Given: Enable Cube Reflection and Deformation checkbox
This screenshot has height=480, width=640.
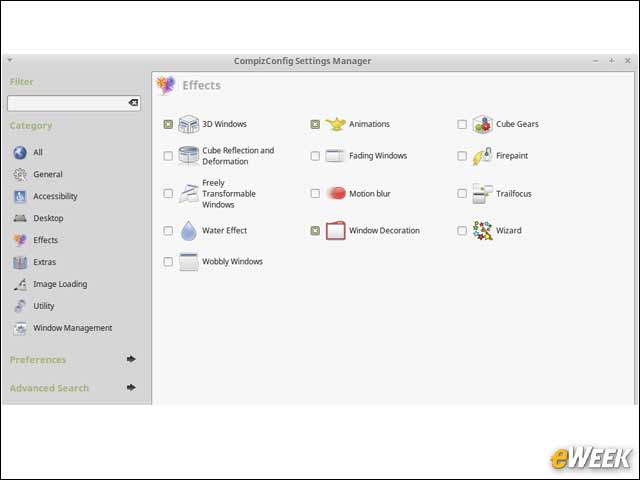Looking at the screenshot, I should [168, 156].
